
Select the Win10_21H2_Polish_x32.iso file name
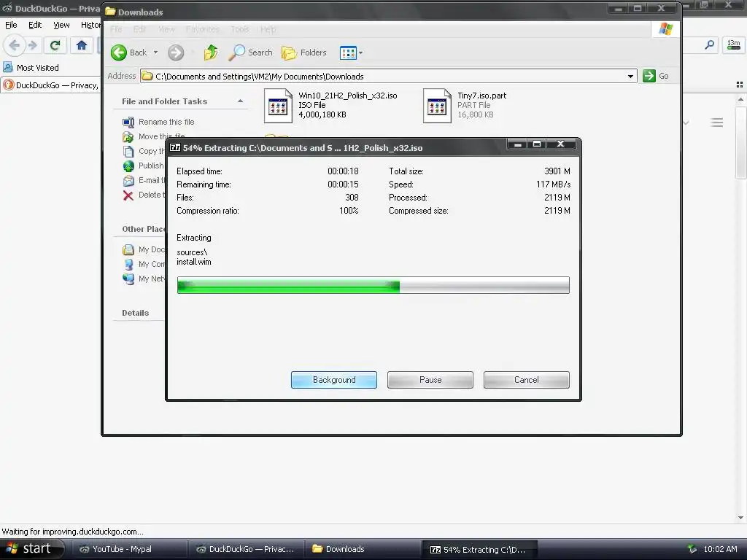point(348,96)
